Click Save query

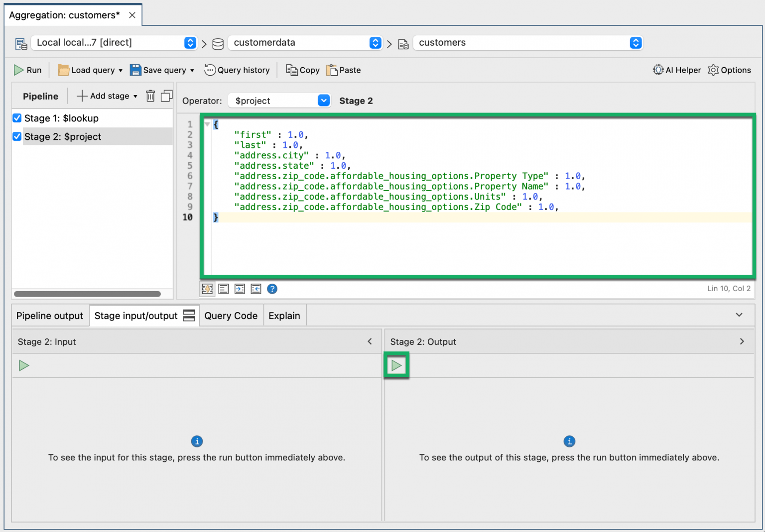[161, 70]
